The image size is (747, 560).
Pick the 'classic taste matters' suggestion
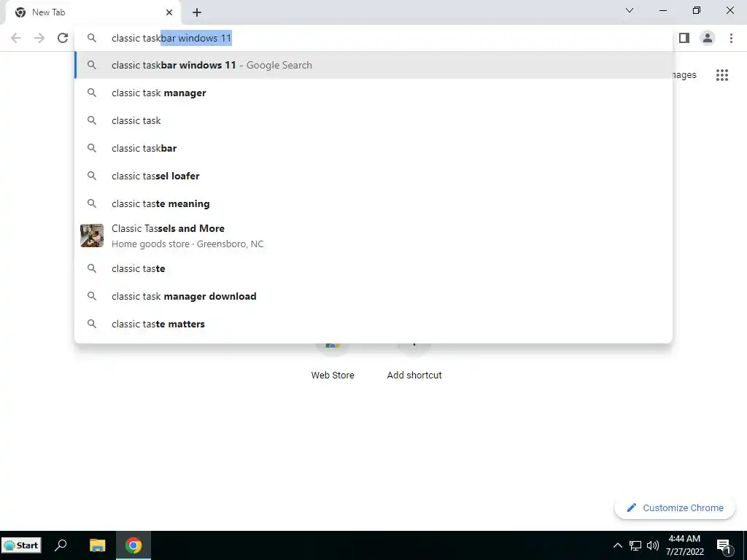(x=374, y=324)
